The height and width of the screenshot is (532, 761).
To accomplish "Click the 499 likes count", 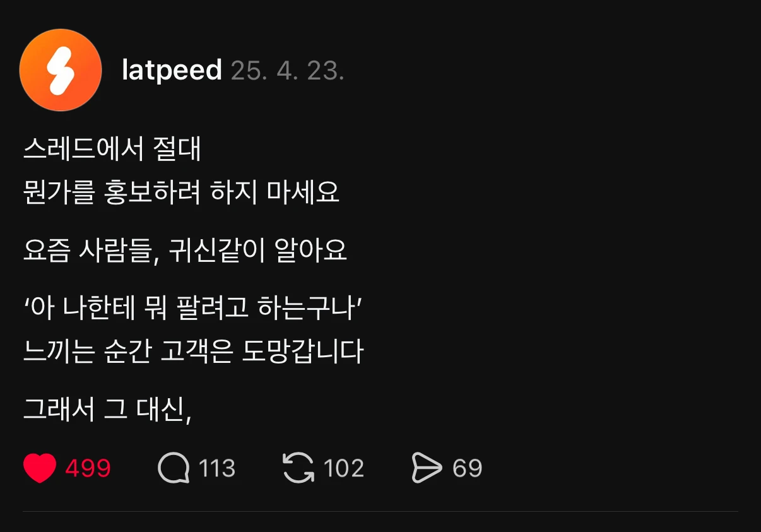I will click(x=88, y=468).
